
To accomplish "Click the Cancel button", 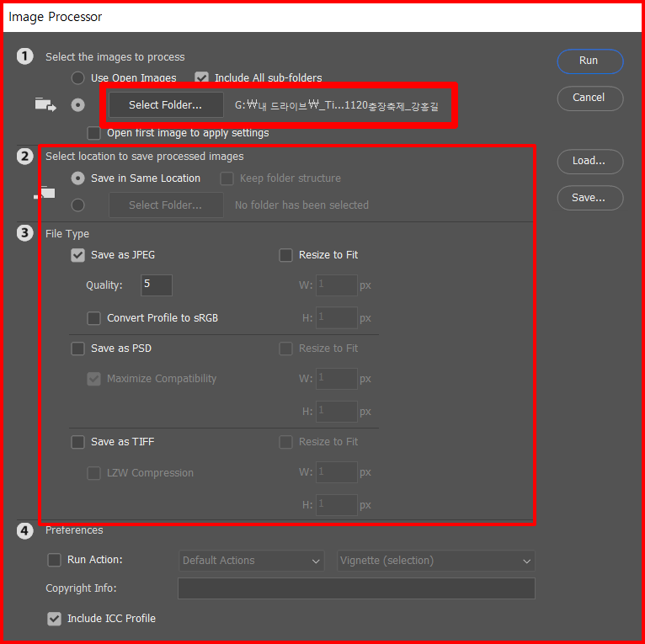I will pos(590,98).
